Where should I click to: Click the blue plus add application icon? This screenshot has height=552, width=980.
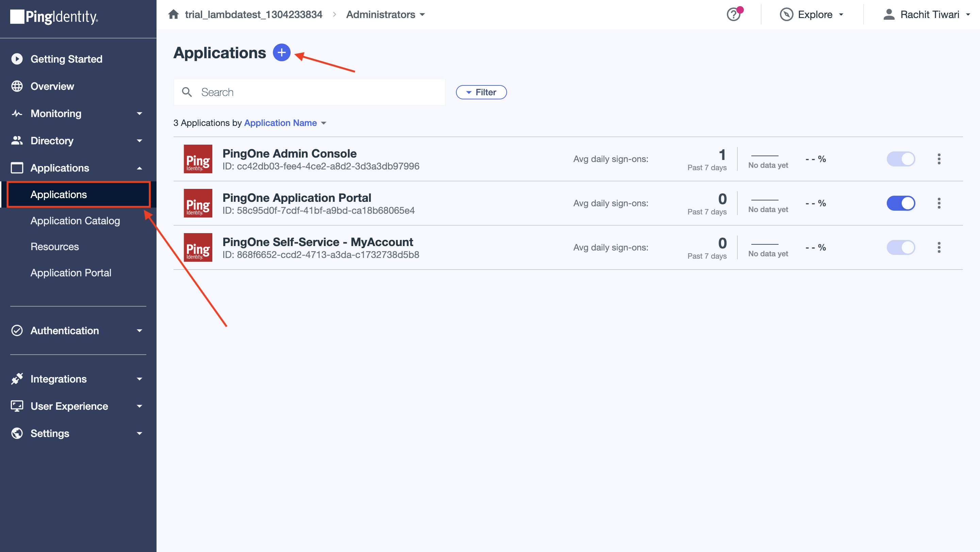click(x=281, y=52)
